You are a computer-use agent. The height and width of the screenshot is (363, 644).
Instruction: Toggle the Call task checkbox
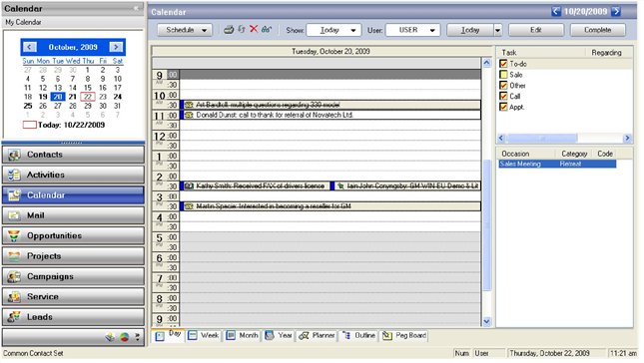tap(503, 96)
